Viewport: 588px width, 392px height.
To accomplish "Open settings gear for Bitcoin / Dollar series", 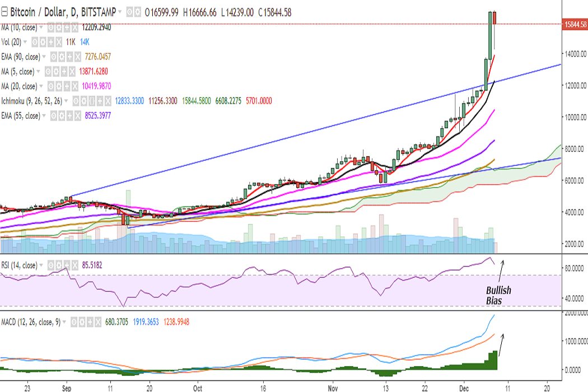I will (x=138, y=12).
